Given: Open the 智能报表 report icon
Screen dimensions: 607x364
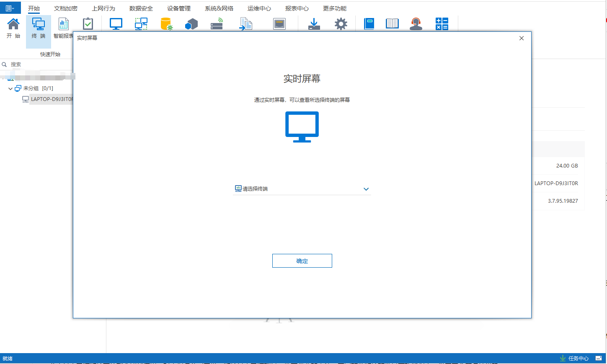Looking at the screenshot, I should click(x=64, y=24).
